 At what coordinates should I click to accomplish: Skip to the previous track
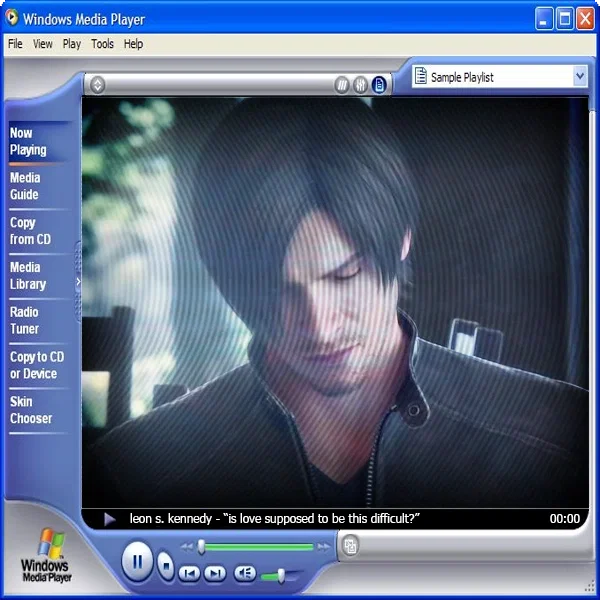pyautogui.click(x=189, y=573)
